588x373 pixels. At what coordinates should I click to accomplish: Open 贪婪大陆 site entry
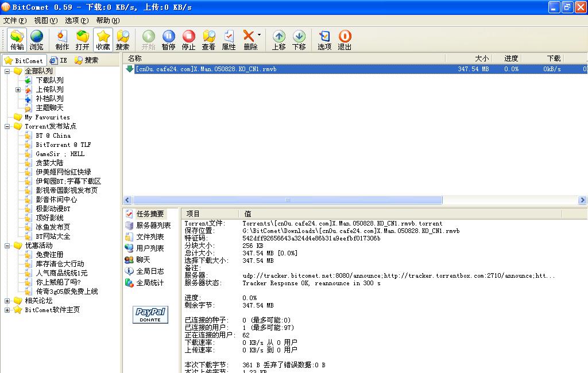(x=49, y=163)
